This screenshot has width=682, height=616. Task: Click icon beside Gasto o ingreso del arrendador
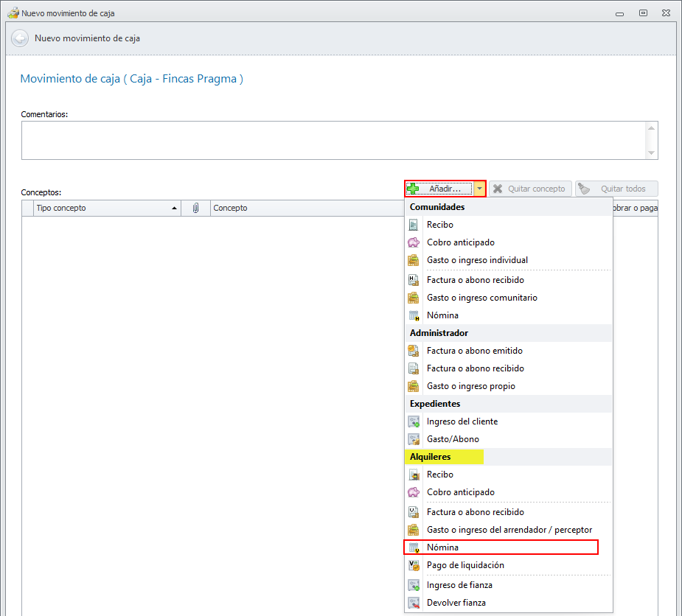[x=414, y=530]
